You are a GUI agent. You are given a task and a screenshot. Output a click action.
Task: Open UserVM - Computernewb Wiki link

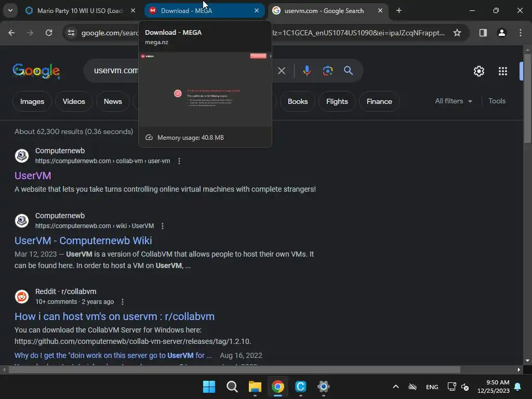pos(83,241)
